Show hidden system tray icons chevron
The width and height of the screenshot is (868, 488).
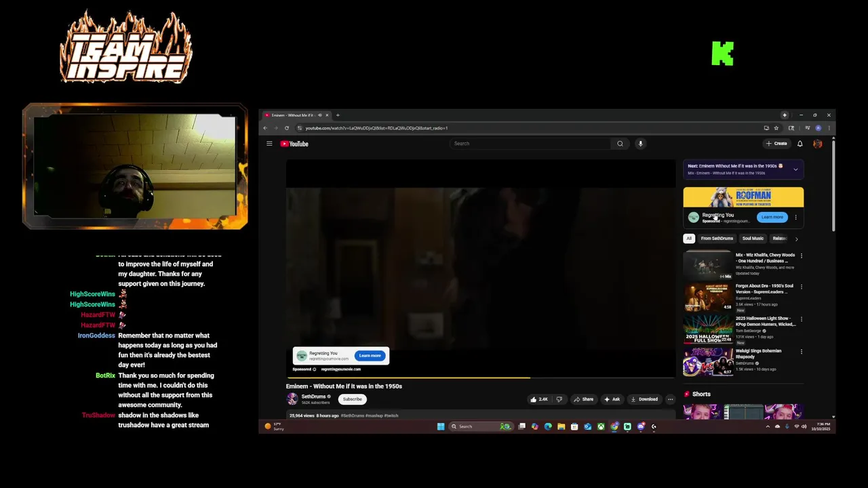coord(768,426)
